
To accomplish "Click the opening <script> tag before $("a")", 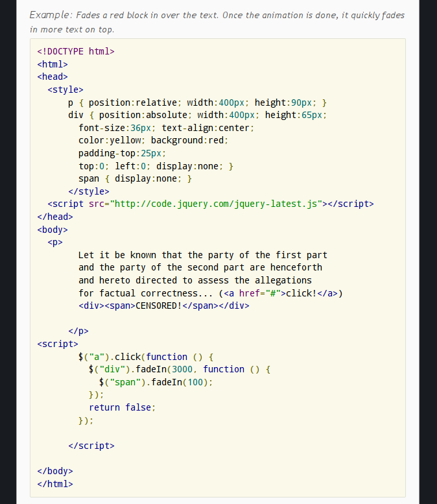I will [58, 344].
